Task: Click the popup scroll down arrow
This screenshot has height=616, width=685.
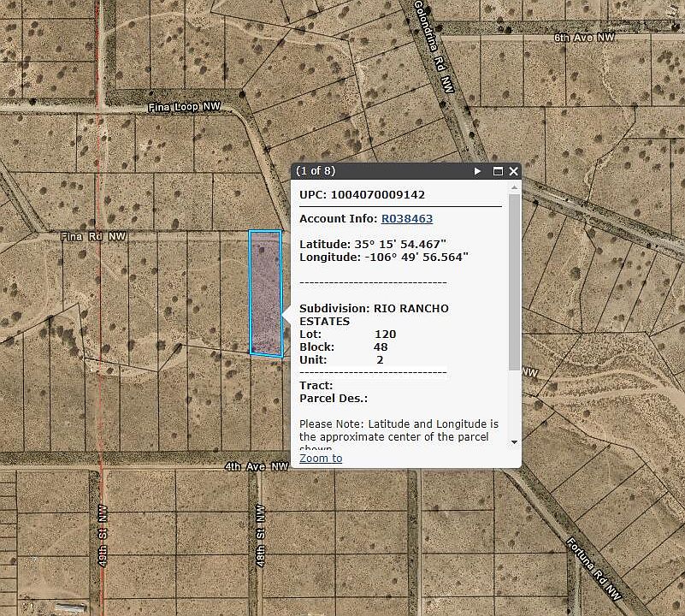Action: (514, 441)
